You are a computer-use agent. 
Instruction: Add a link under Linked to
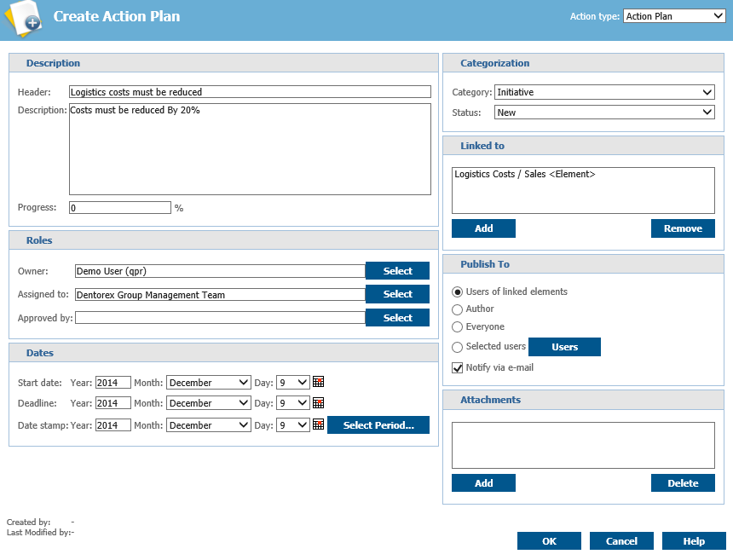(483, 228)
